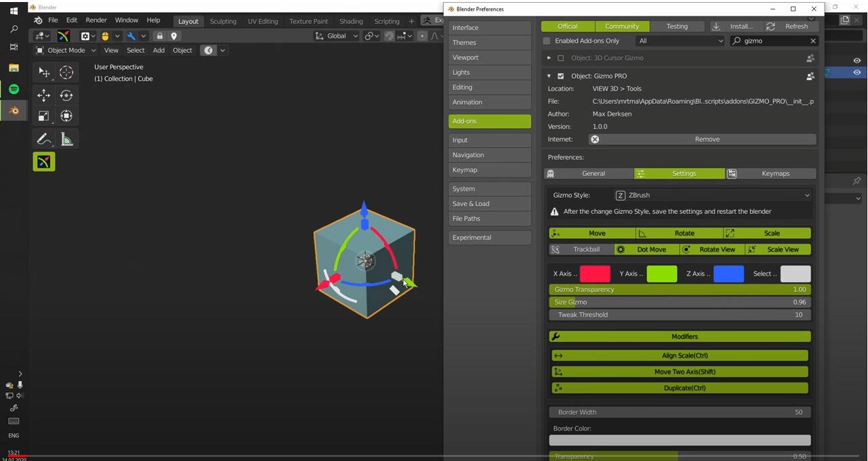Open the add-on category All dropdown
The height and width of the screenshot is (461, 868).
[680, 41]
